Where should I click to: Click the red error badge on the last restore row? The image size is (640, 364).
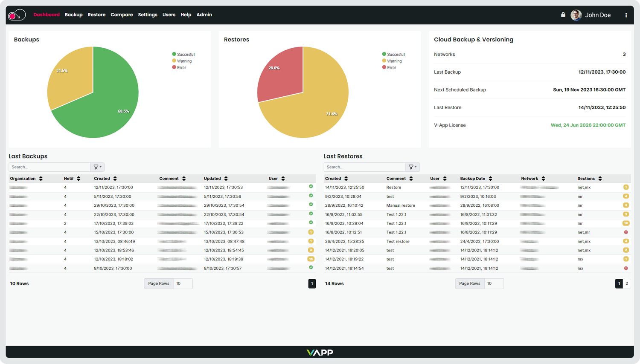tap(625, 268)
